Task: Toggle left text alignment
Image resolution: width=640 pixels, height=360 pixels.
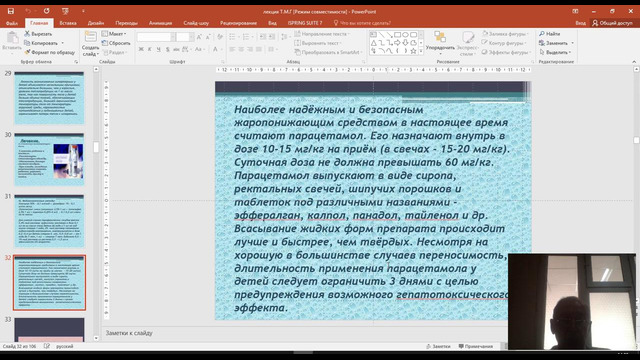Action: [x=232, y=49]
